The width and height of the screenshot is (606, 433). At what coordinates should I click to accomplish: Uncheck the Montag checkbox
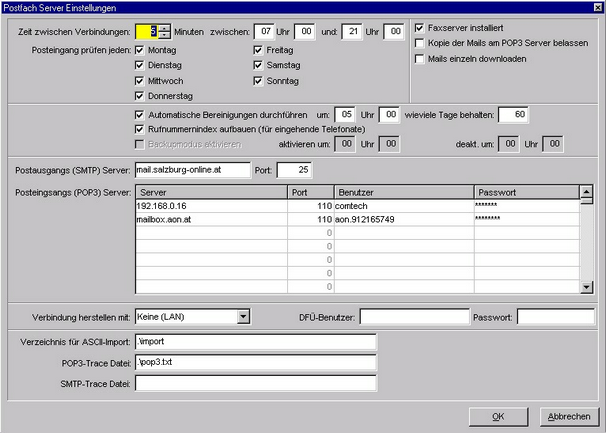pos(140,50)
